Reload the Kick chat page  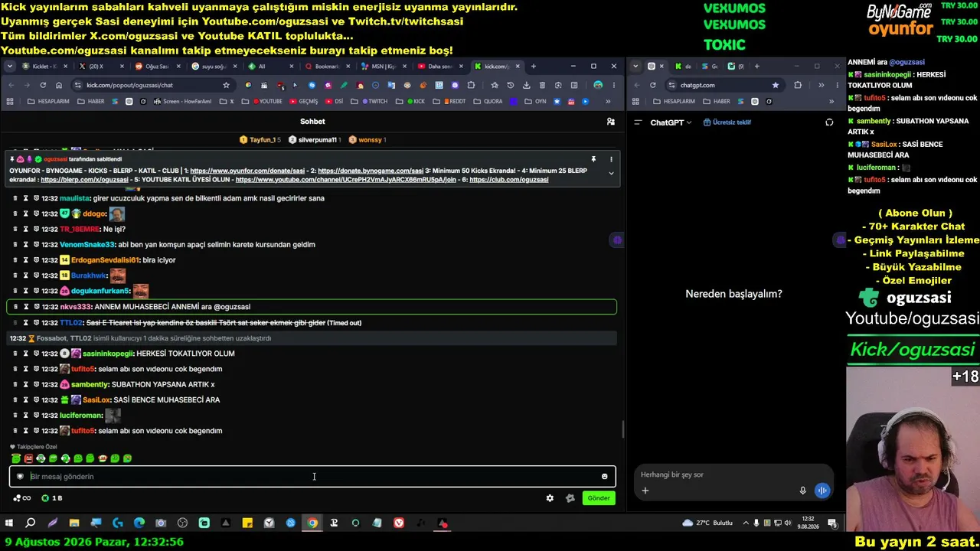click(43, 85)
